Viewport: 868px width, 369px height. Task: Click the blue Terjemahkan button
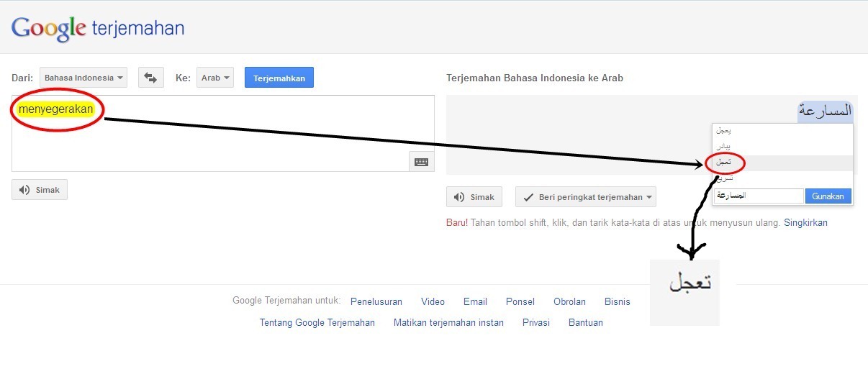tap(279, 78)
